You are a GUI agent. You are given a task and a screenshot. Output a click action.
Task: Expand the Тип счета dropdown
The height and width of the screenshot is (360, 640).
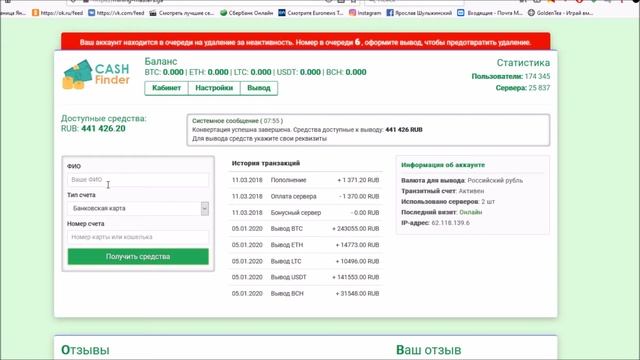tap(138, 208)
